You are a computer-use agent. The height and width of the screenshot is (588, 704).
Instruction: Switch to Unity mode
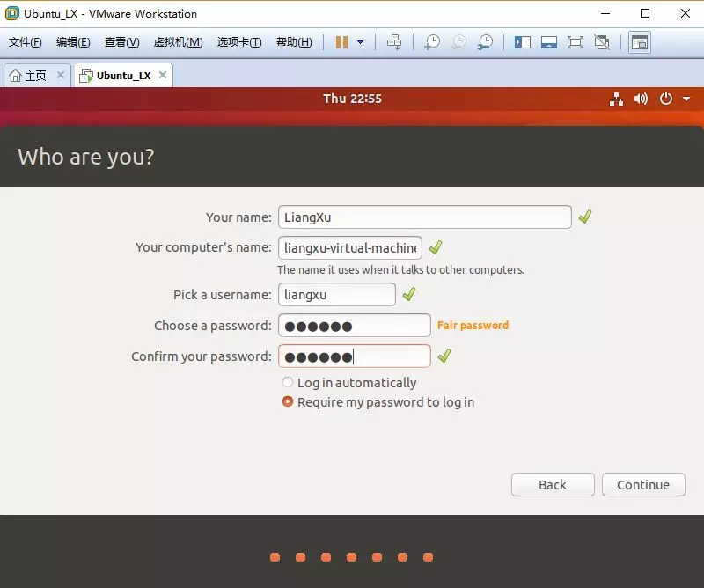pos(602,42)
